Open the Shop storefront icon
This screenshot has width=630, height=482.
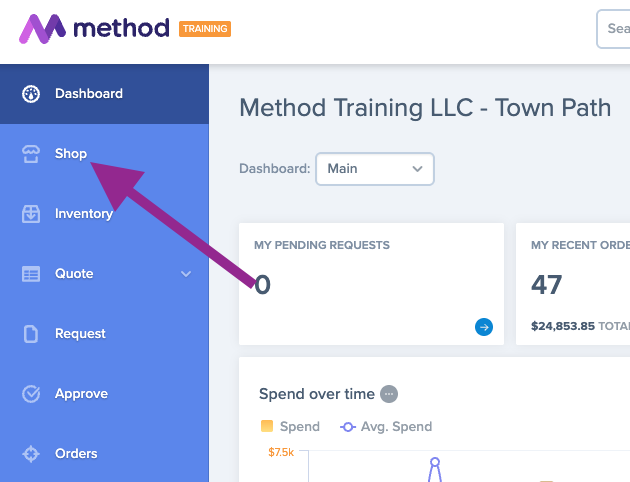tap(31, 154)
